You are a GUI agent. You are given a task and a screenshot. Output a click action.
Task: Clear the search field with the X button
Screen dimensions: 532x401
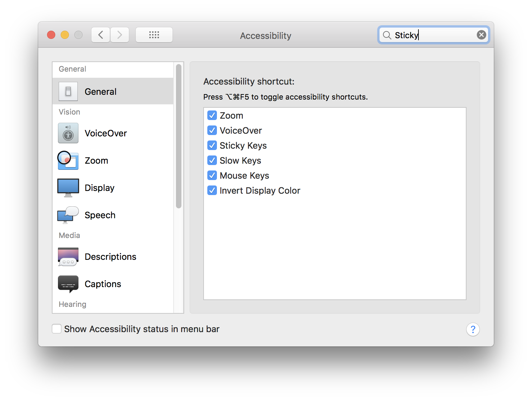tap(481, 35)
